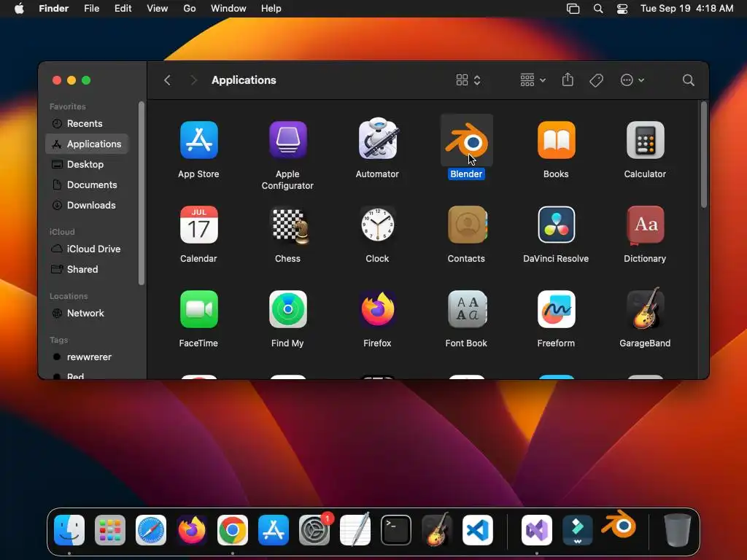Select the Firefox app in Finder window

point(377,309)
